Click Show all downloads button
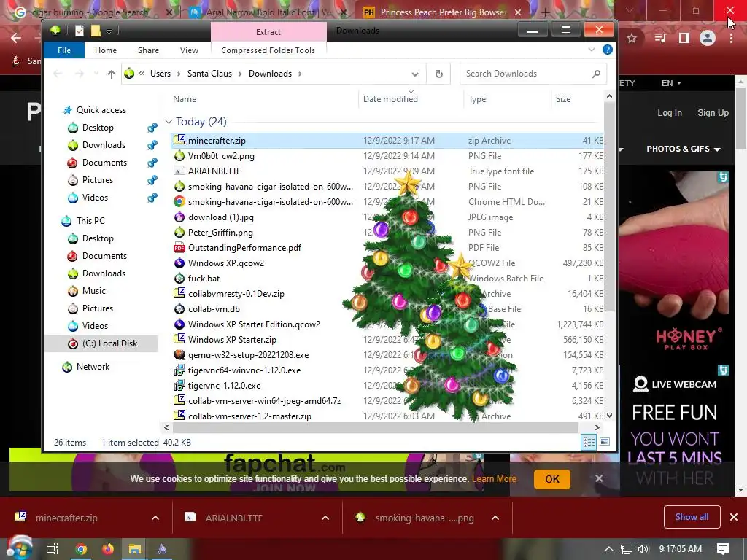747x560 pixels. (x=692, y=517)
